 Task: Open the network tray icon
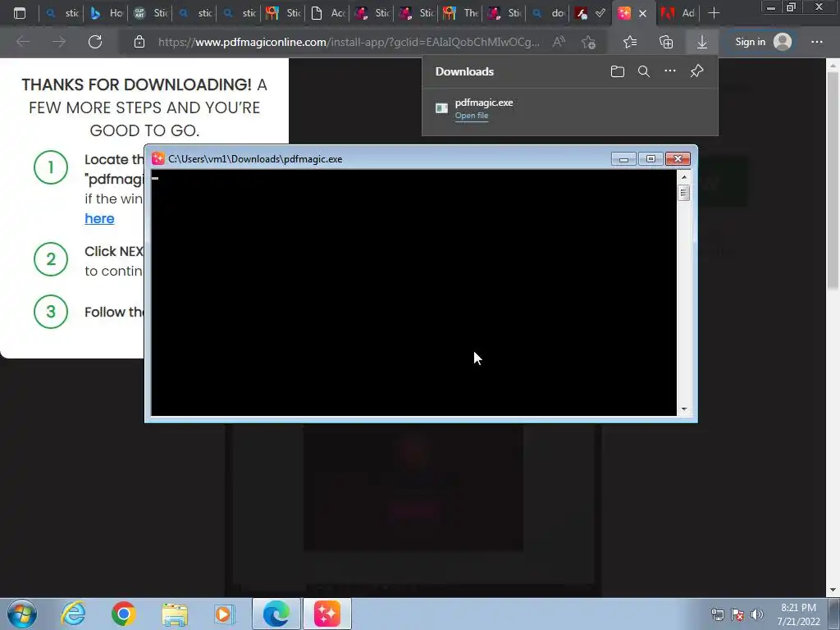[717, 614]
